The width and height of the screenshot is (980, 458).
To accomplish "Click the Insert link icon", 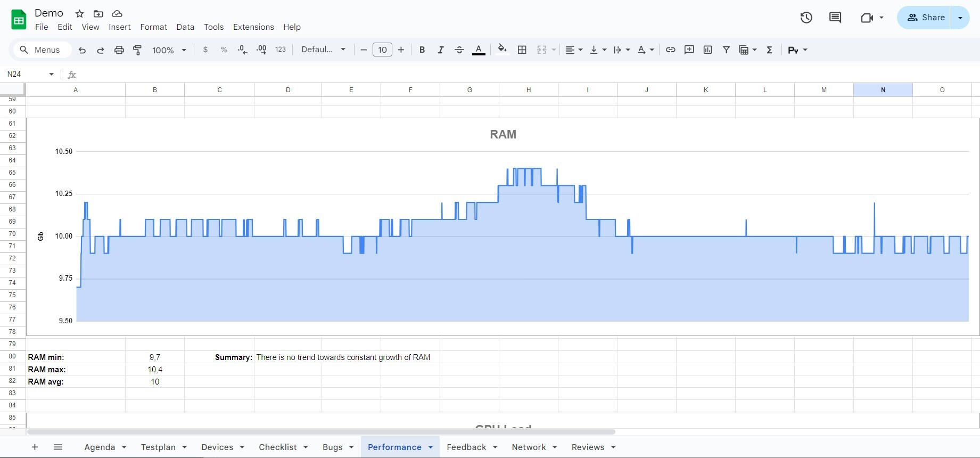I will click(671, 50).
